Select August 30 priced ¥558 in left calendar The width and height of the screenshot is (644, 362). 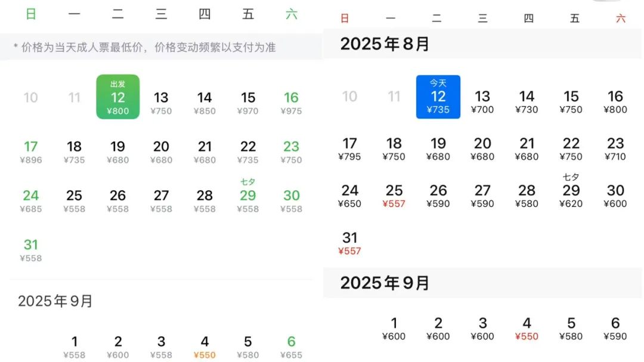coord(291,195)
